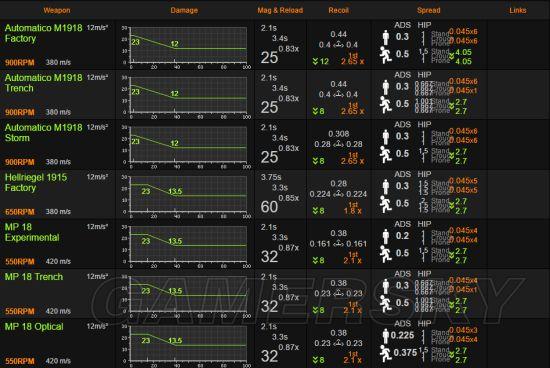Click green recoil decrease chevron for MP 18 Optical
This screenshot has width=550, height=368.
[x=315, y=360]
